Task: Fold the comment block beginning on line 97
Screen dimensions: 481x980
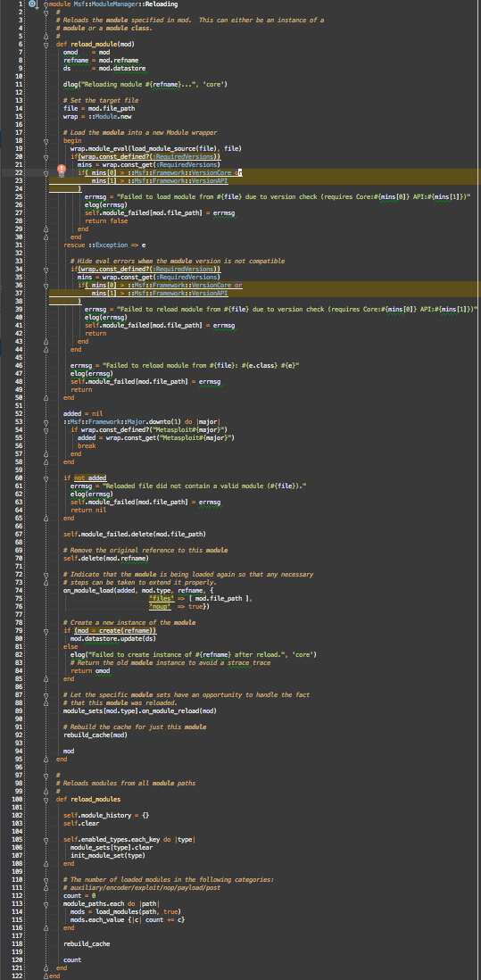Action: click(x=46, y=775)
